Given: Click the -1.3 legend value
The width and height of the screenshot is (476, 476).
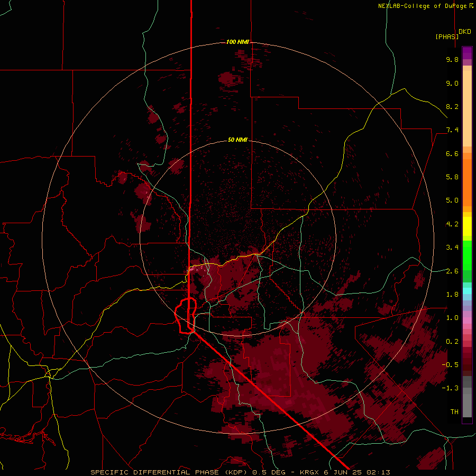Looking at the screenshot, I should tap(450, 388).
